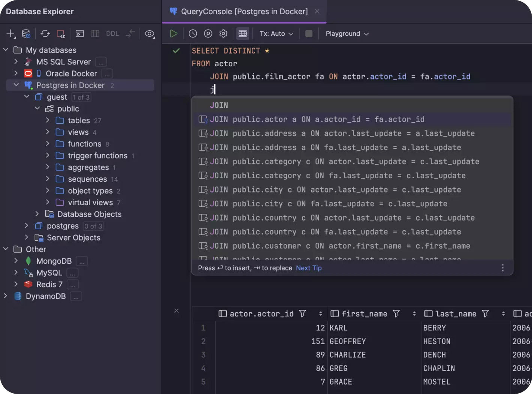532x394 pixels.
Task: Select the functions folder
Action: [x=84, y=144]
